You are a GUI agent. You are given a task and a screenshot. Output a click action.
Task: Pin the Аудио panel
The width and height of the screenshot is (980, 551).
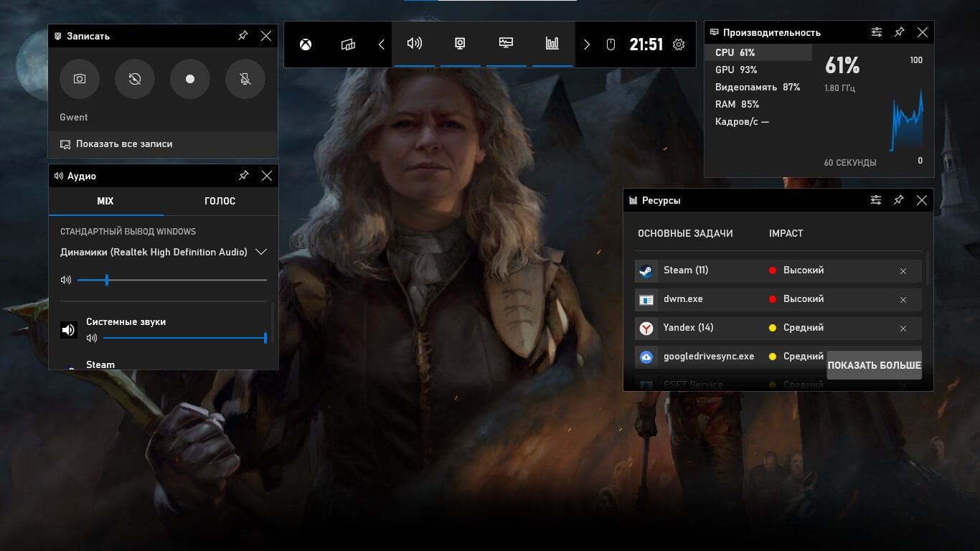point(243,176)
